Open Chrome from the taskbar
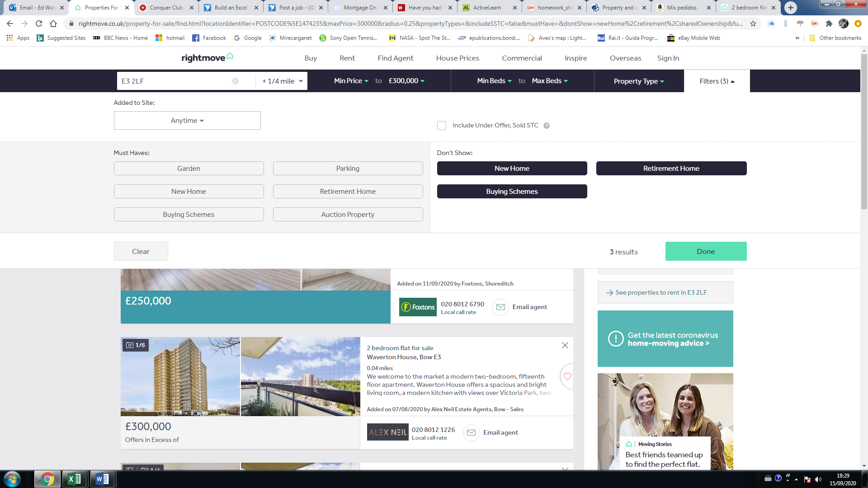The image size is (868, 488). pos(47,479)
